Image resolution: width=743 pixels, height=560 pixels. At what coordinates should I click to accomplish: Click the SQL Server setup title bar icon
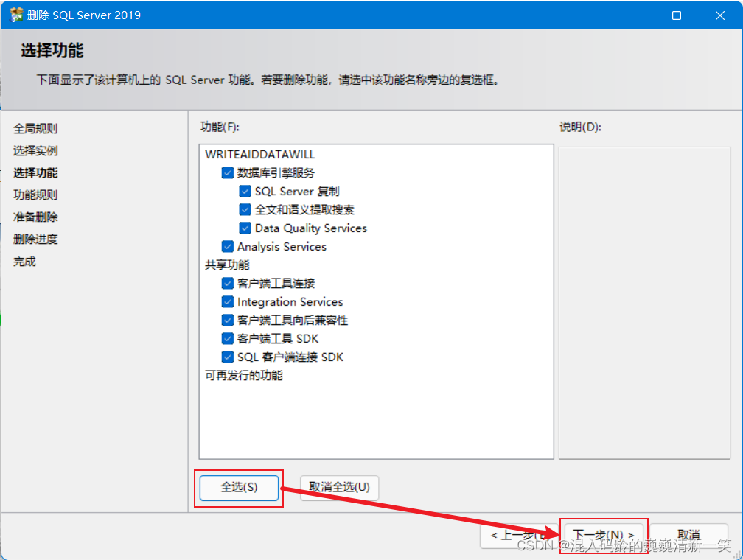pyautogui.click(x=16, y=15)
